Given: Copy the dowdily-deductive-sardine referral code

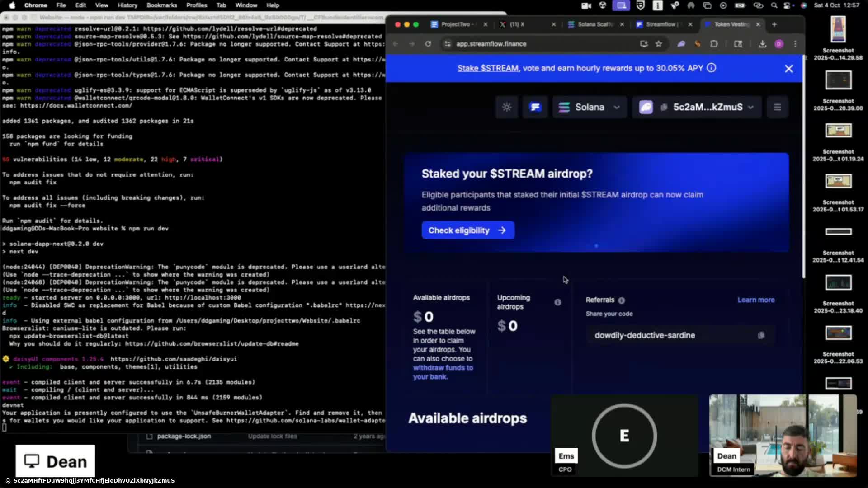Looking at the screenshot, I should click(761, 335).
